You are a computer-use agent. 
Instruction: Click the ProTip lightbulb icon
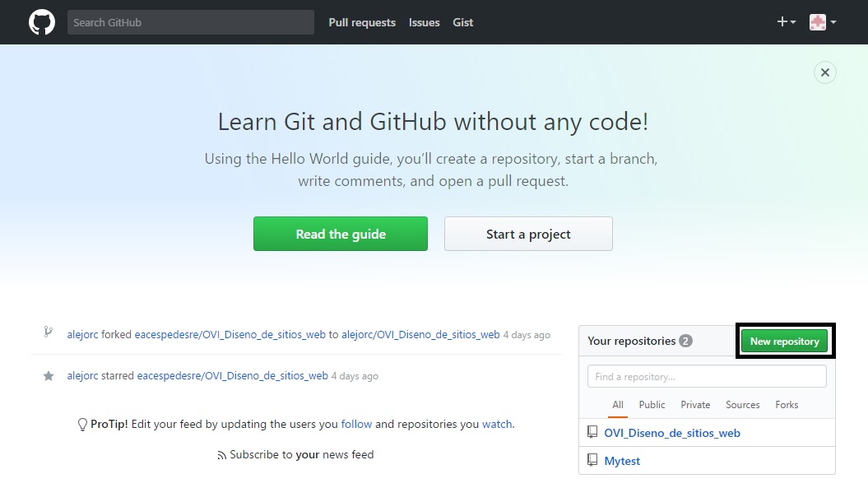click(82, 425)
